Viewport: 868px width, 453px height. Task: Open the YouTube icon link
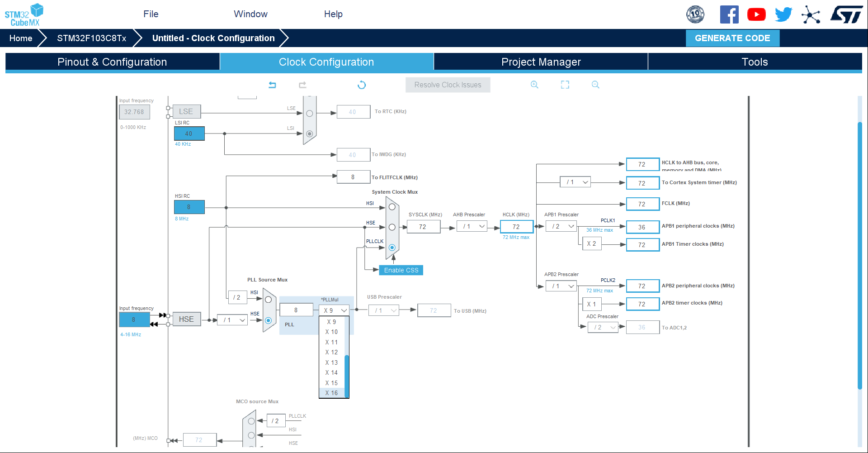[756, 14]
